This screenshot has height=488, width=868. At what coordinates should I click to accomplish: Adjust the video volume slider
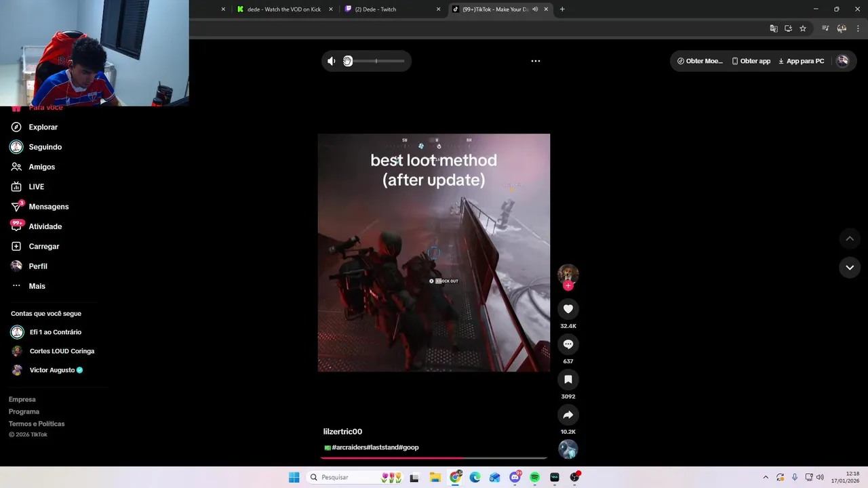[376, 61]
